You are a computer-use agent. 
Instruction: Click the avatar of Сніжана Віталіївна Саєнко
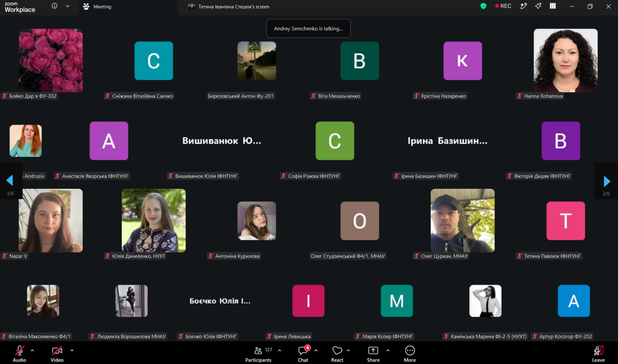(154, 61)
